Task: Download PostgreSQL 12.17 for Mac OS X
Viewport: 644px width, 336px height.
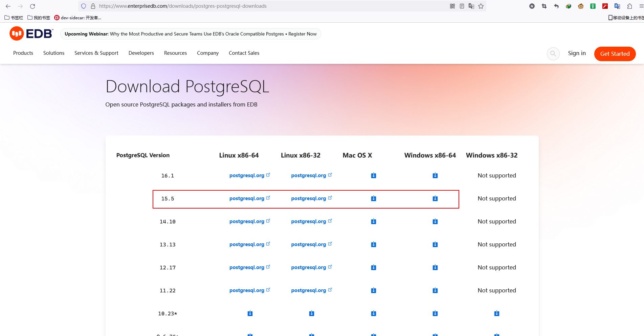Action: click(374, 267)
